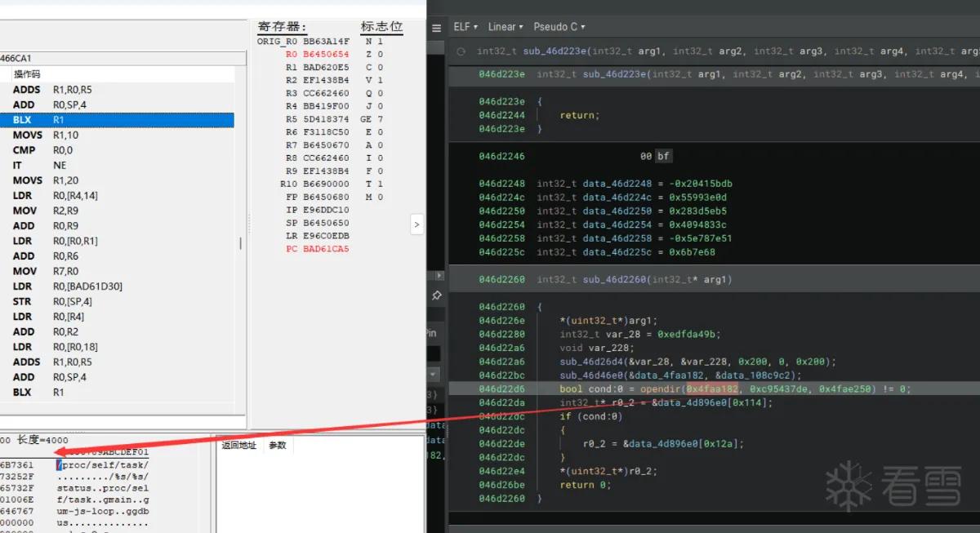Click data_46d224c value 0x55993e0d

698,198
